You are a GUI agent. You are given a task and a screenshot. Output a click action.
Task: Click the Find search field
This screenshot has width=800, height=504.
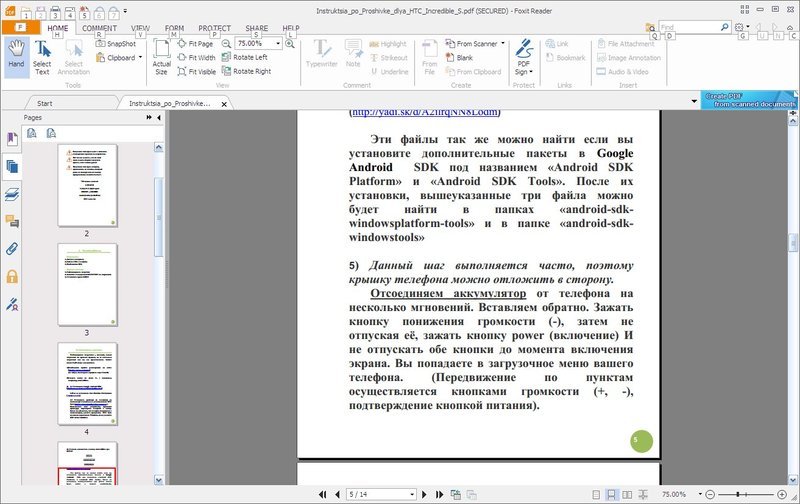pyautogui.click(x=689, y=27)
